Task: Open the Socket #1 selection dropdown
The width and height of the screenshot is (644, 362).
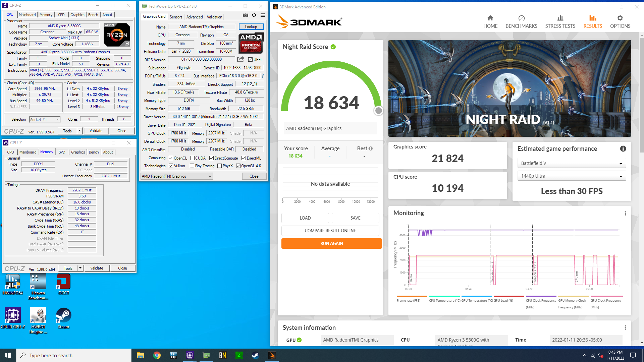Action: coord(45,120)
